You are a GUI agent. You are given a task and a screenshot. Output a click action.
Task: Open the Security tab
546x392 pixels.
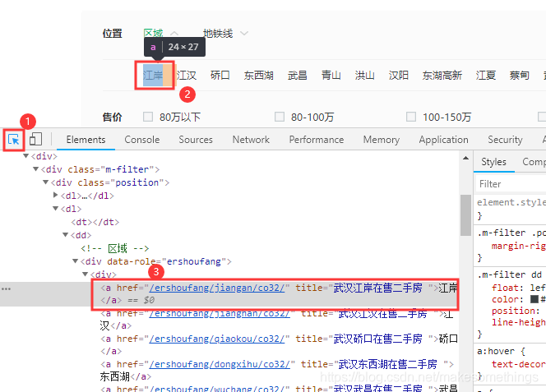[505, 140]
